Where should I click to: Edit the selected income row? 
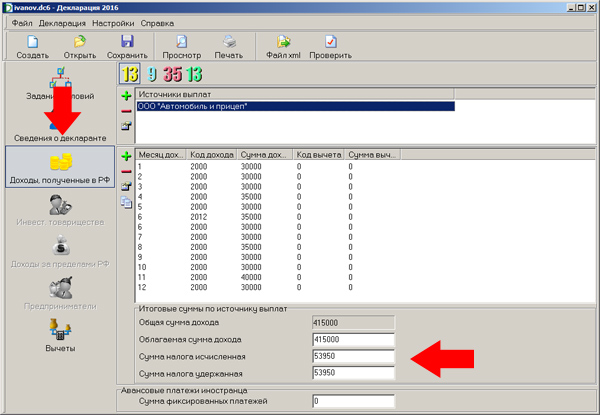[126, 186]
